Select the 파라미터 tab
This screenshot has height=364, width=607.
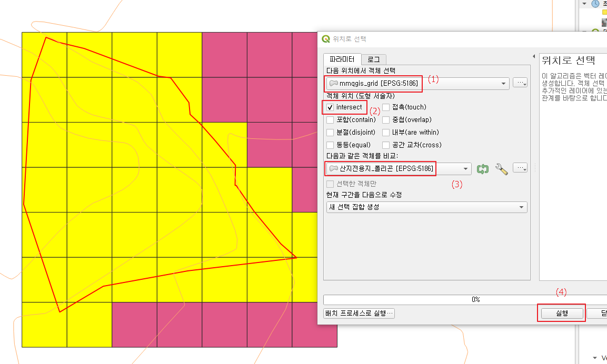click(x=342, y=59)
